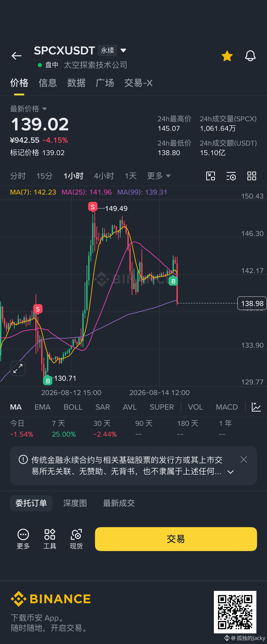This screenshot has height=644, width=267.
Task: Tap the yellow 交易 button
Action: pos(176,539)
